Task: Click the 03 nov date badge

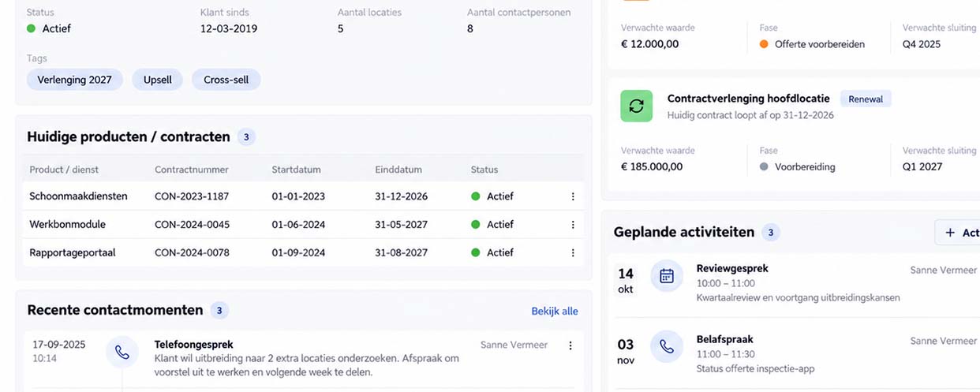Action: coord(626,351)
